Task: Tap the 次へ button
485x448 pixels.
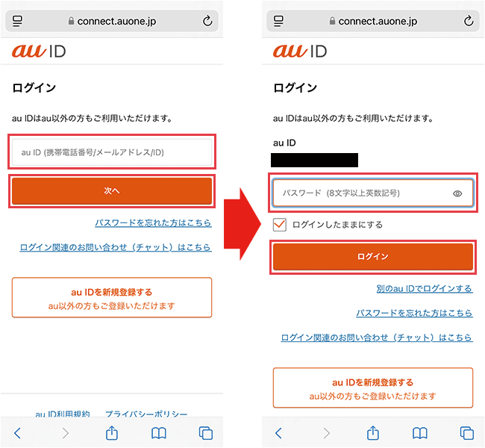Action: (x=112, y=190)
